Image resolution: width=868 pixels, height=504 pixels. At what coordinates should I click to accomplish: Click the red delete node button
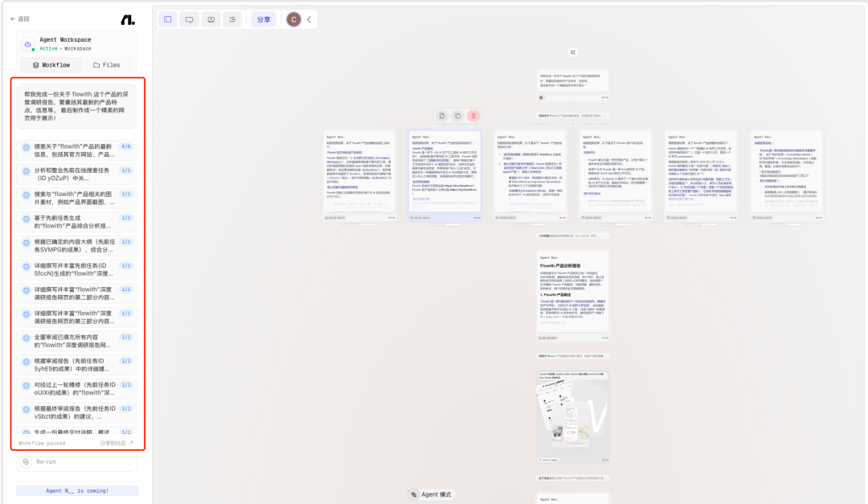pos(473,116)
